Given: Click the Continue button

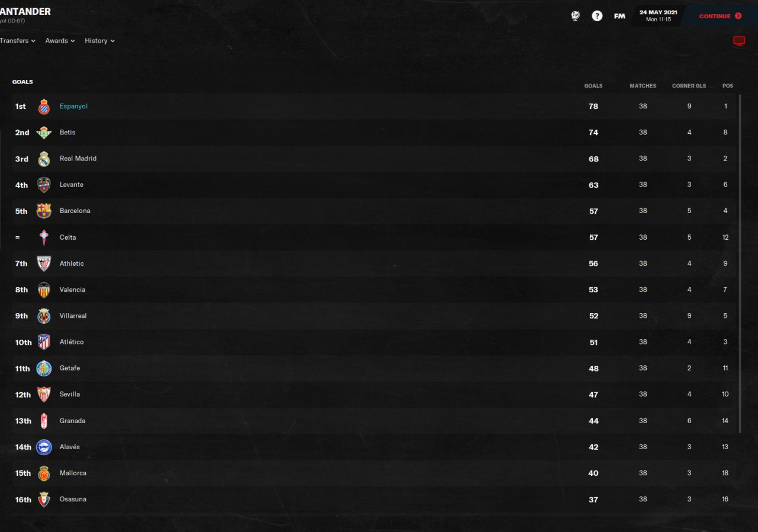Looking at the screenshot, I should [x=720, y=16].
